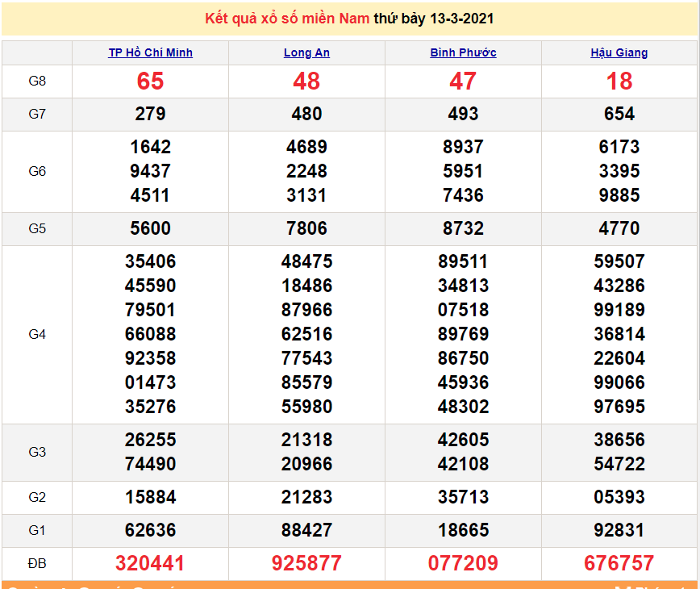Select the ĐB special prize row label
The height and width of the screenshot is (589, 700).
point(37,562)
